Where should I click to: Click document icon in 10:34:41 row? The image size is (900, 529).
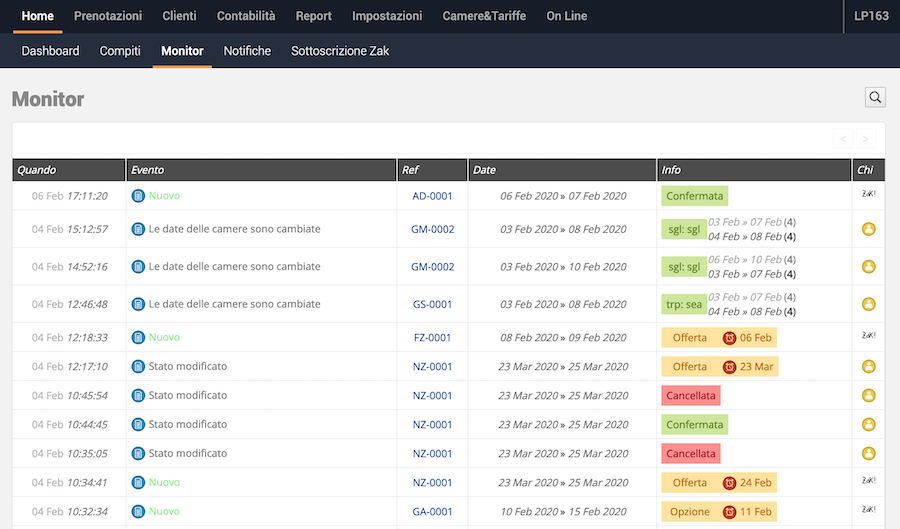click(138, 483)
